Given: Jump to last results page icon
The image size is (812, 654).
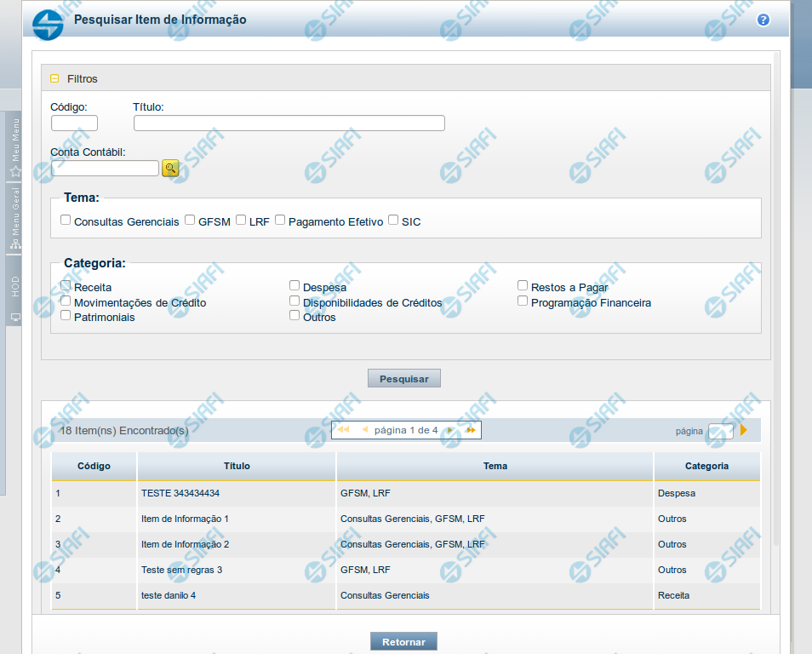Looking at the screenshot, I should click(x=471, y=430).
